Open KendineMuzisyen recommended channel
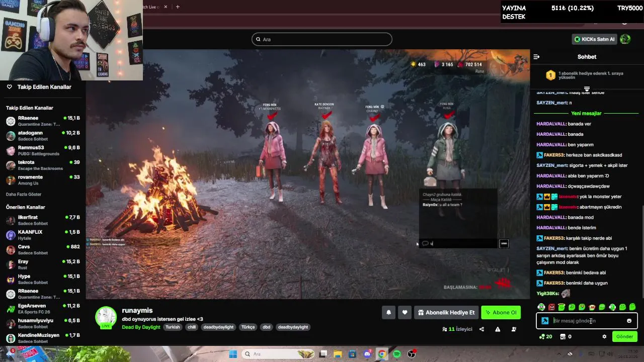 [x=43, y=338]
